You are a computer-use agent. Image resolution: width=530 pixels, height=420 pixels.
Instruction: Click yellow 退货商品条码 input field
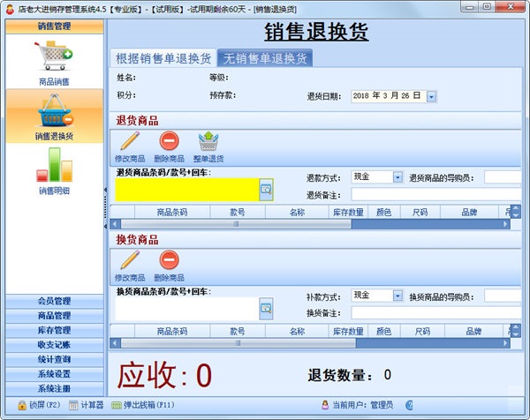tap(187, 190)
